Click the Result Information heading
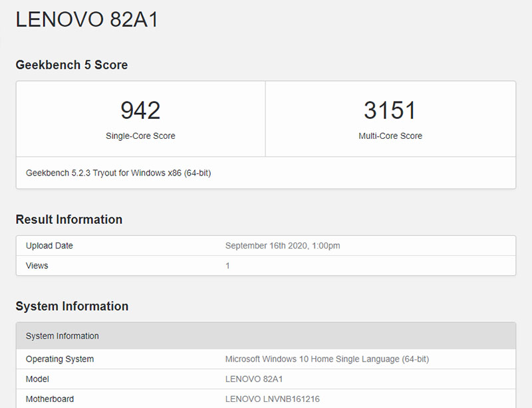532x408 pixels. coord(69,219)
